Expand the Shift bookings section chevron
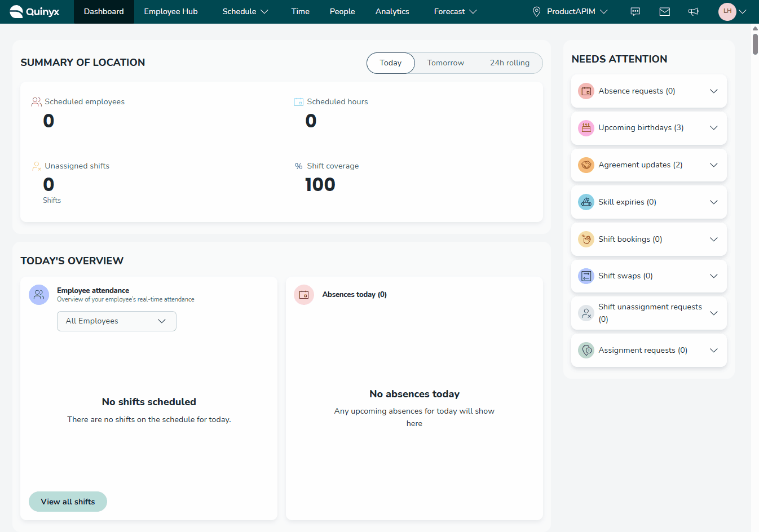The image size is (759, 532). 714,239
